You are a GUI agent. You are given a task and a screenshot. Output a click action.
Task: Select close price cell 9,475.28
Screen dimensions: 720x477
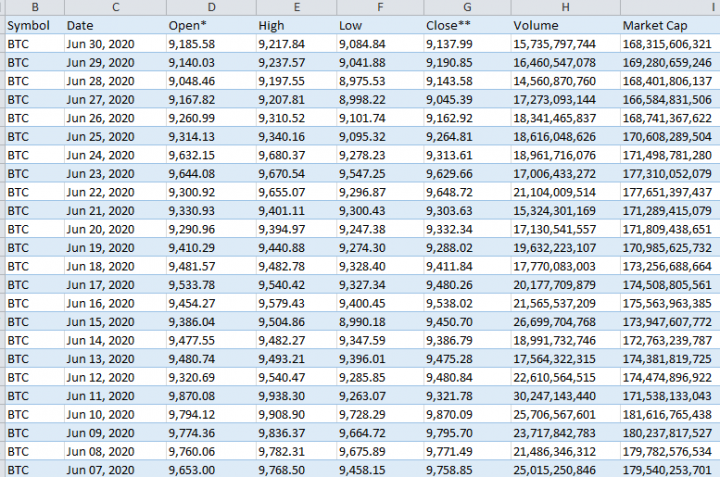[x=467, y=359]
